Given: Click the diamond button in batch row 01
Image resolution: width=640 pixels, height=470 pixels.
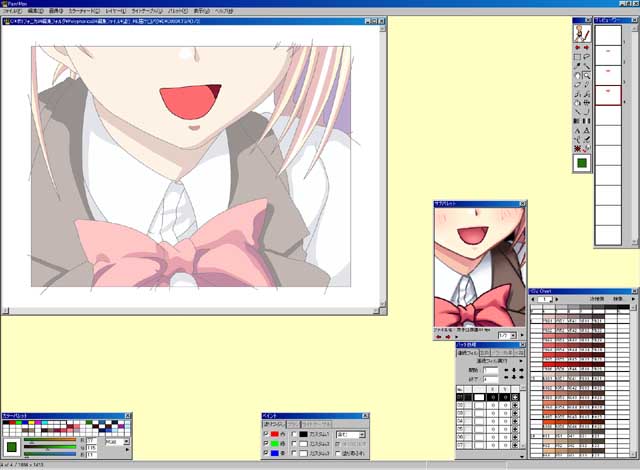Looking at the screenshot, I should (515, 397).
